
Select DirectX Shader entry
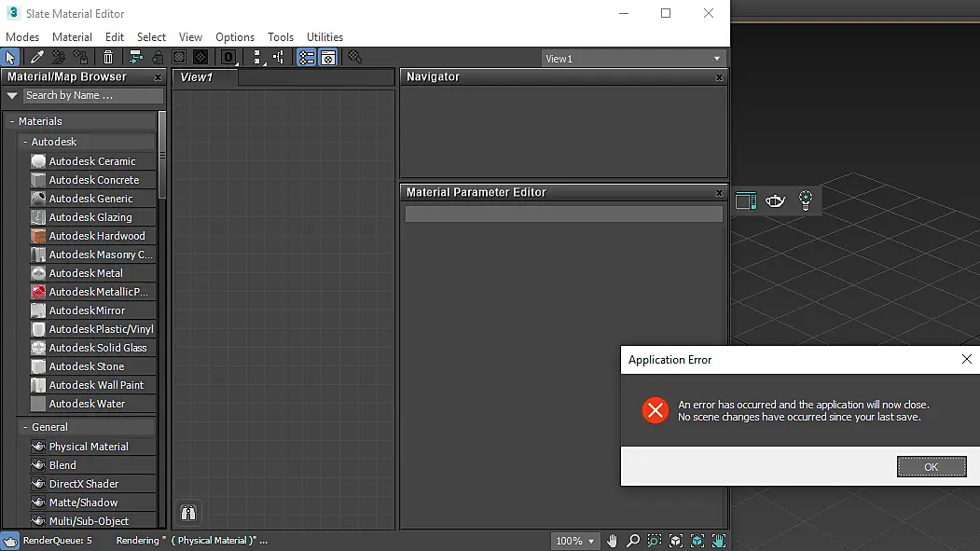[92, 484]
